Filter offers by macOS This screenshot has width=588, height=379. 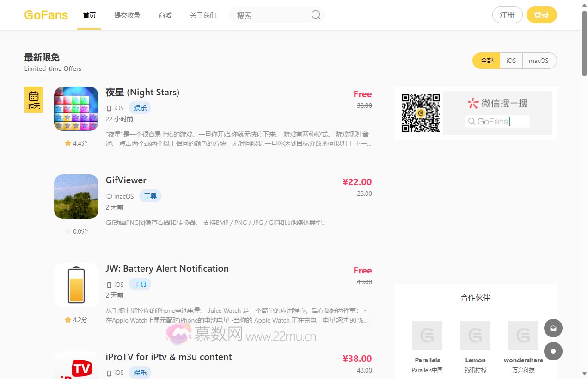pyautogui.click(x=539, y=61)
